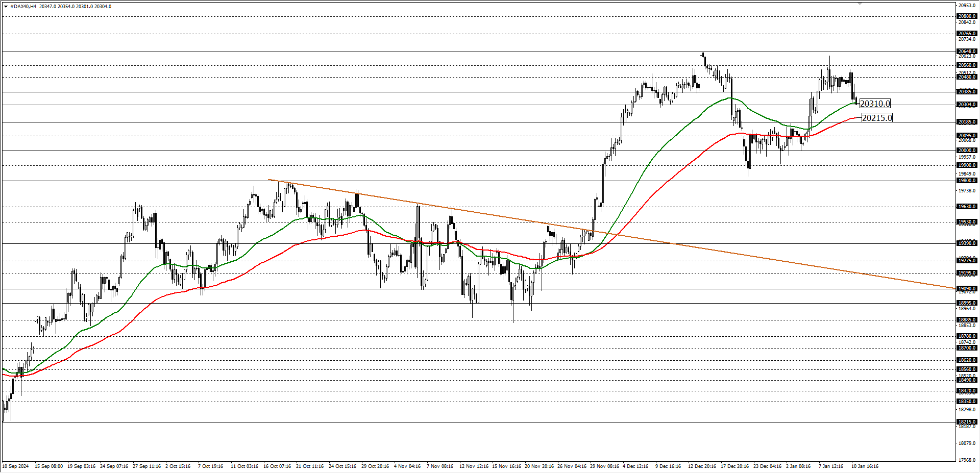This screenshot has height=473, width=980.
Task: Click the 18350.0 price level label
Action: [967, 402]
